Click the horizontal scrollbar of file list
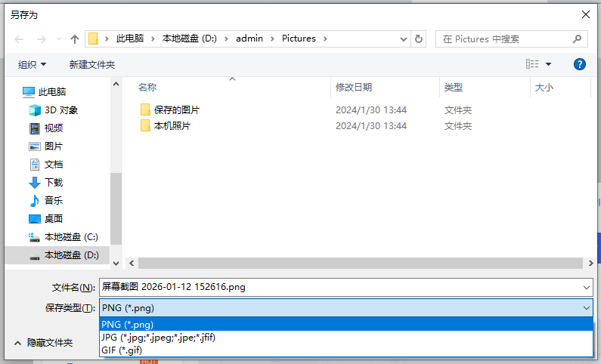601x364 pixels. 361,264
